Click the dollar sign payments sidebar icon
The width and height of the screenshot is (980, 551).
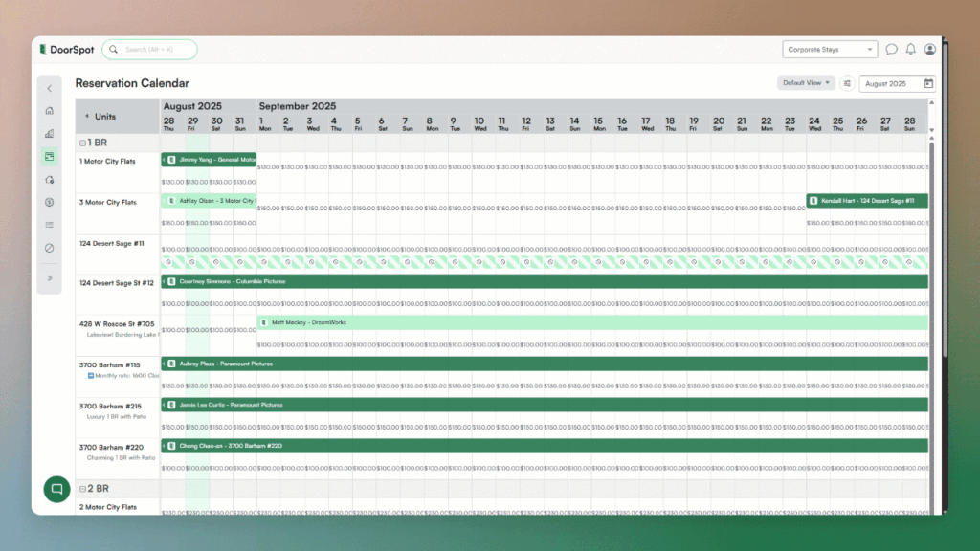[x=50, y=202]
